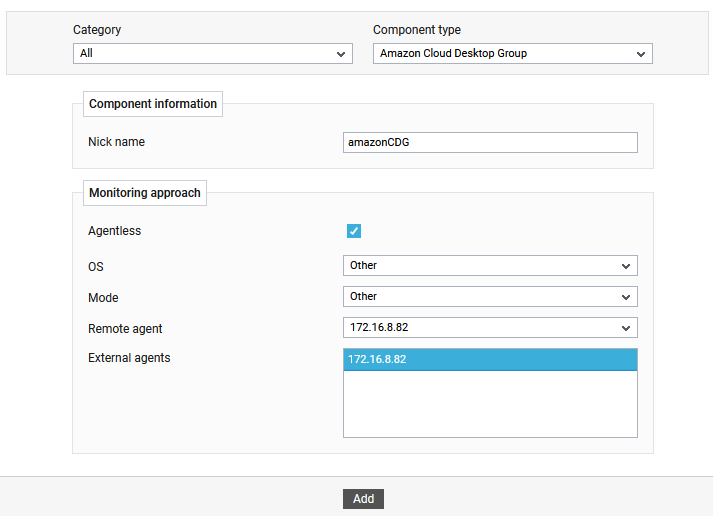713x516 pixels.
Task: Click the chevron arrow in Remote agent field
Action: [x=626, y=328]
